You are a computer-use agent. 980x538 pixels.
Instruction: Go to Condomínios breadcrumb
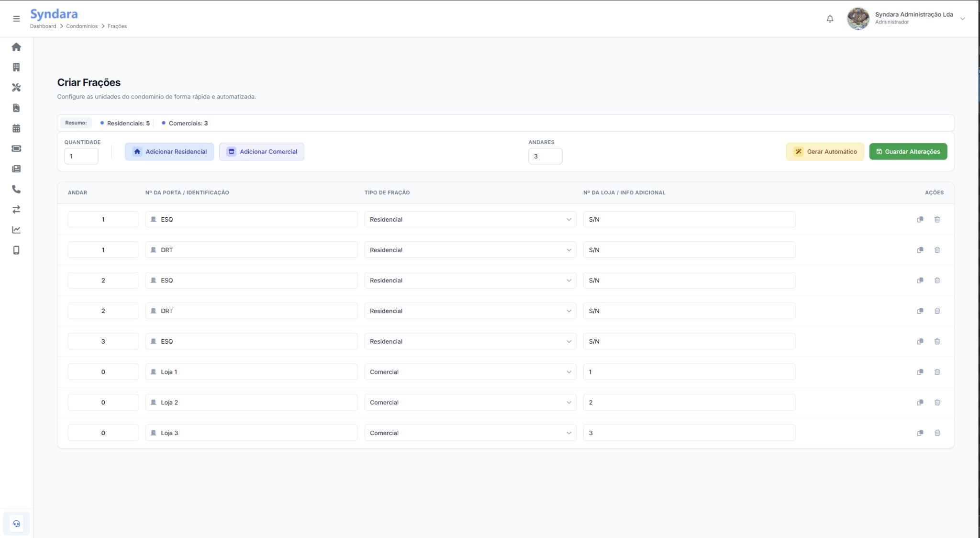coord(82,26)
